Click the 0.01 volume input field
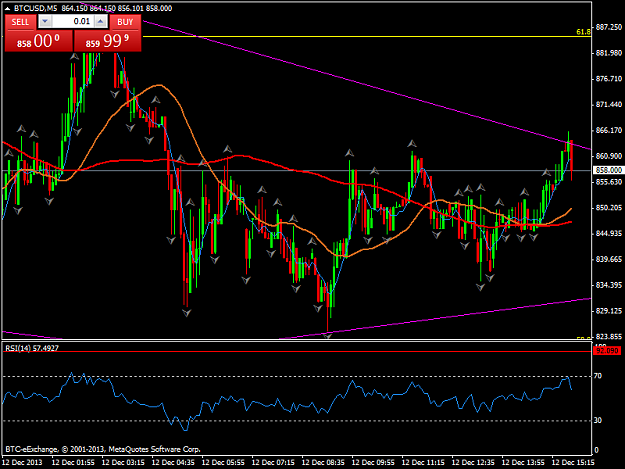The height and width of the screenshot is (469, 625). click(73, 22)
